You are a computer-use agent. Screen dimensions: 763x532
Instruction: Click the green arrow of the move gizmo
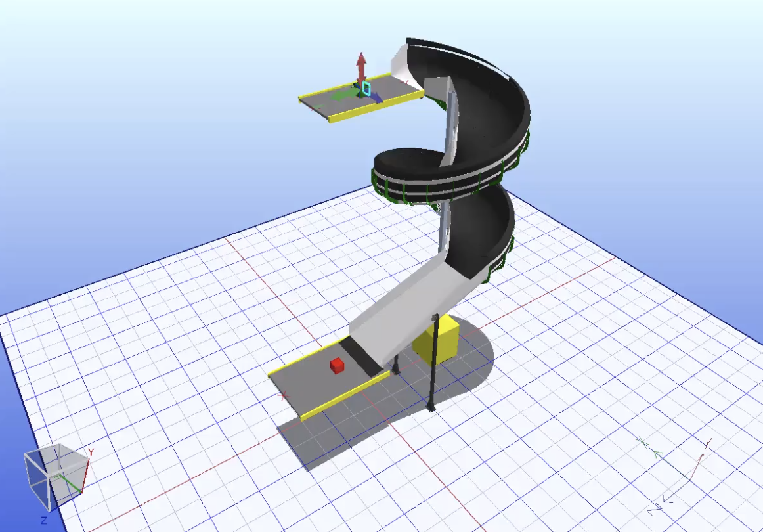tap(342, 96)
